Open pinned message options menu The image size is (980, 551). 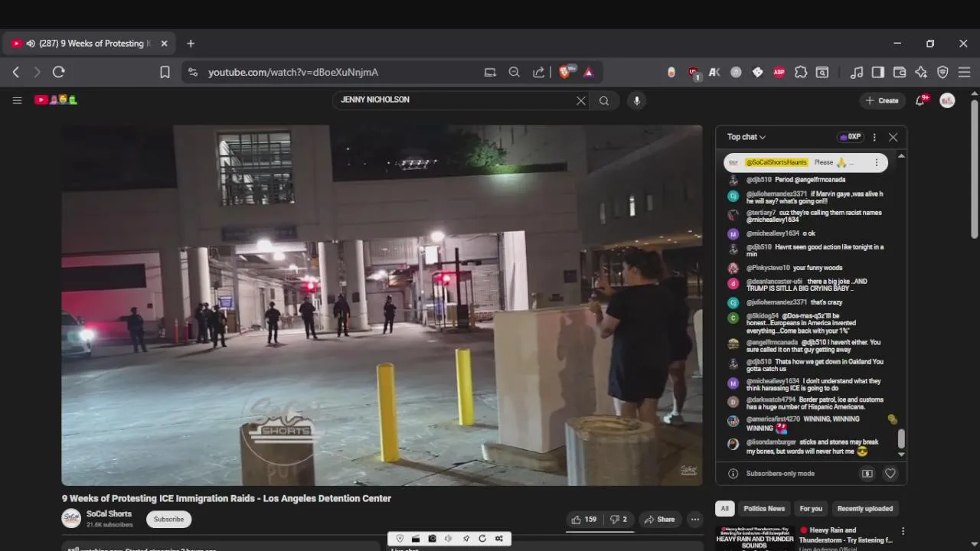[x=877, y=162]
